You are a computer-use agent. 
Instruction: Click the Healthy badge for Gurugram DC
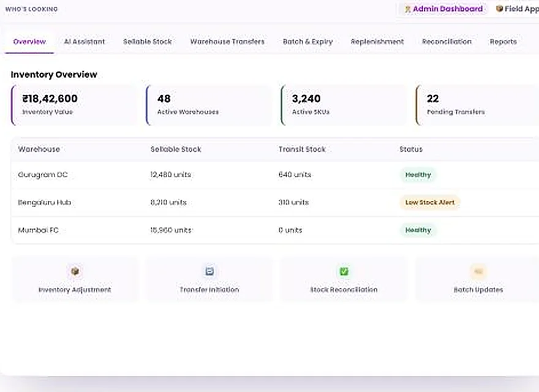click(x=418, y=175)
